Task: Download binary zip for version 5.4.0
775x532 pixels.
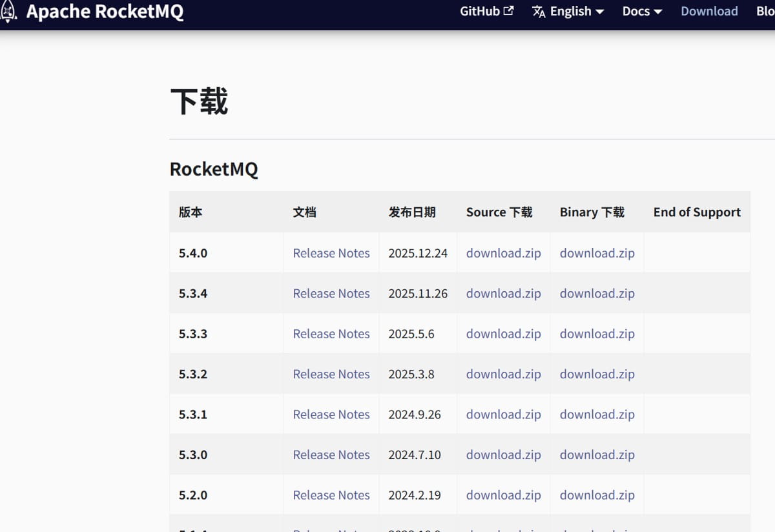Action: click(597, 253)
